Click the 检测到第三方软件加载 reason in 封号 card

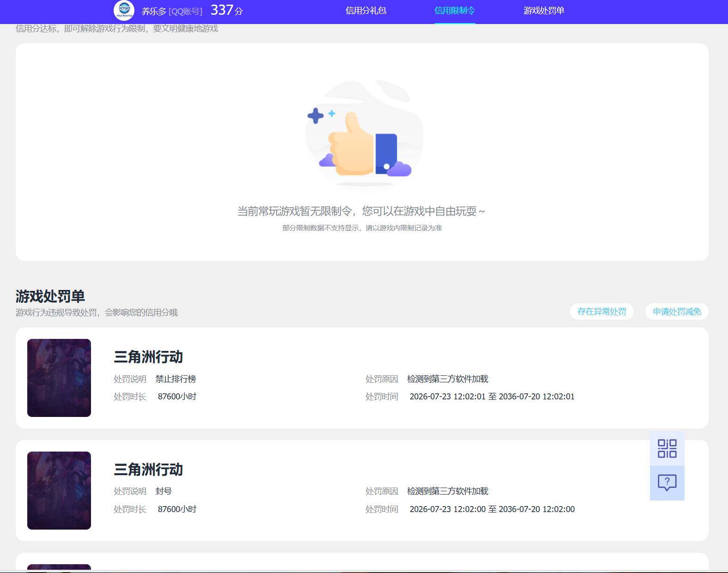(448, 491)
